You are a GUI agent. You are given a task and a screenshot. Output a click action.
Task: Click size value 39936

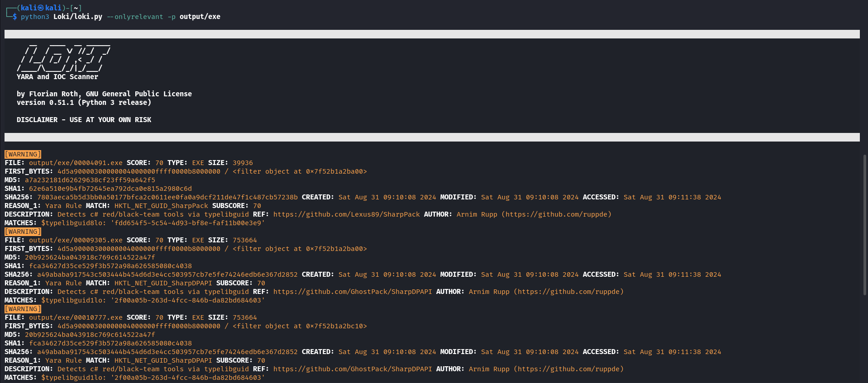(243, 163)
